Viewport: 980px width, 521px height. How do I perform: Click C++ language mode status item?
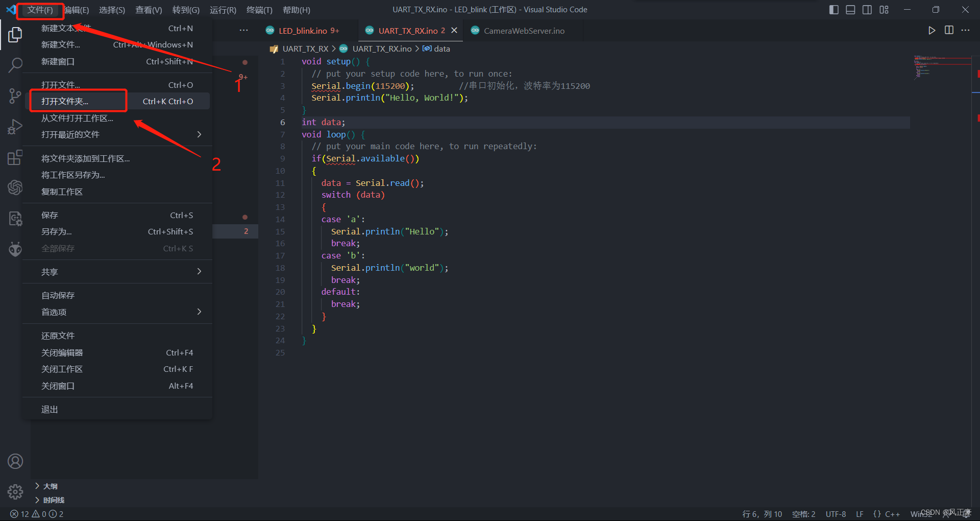892,514
